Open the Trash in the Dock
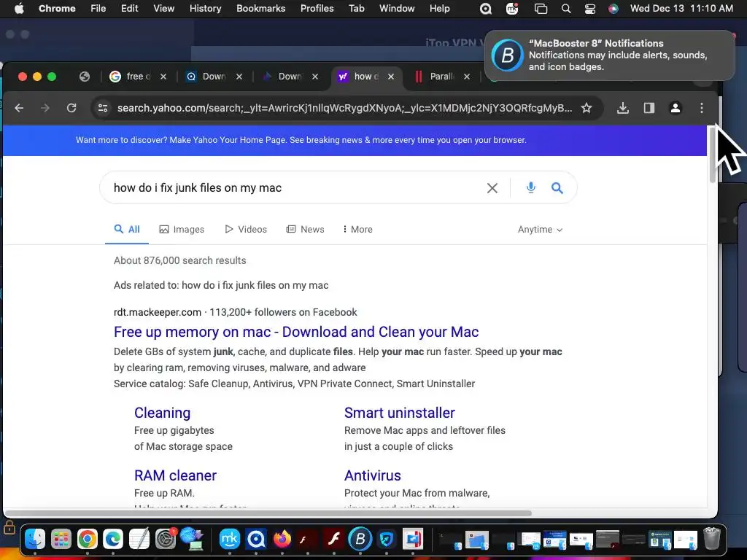747x560 pixels. pos(712,539)
